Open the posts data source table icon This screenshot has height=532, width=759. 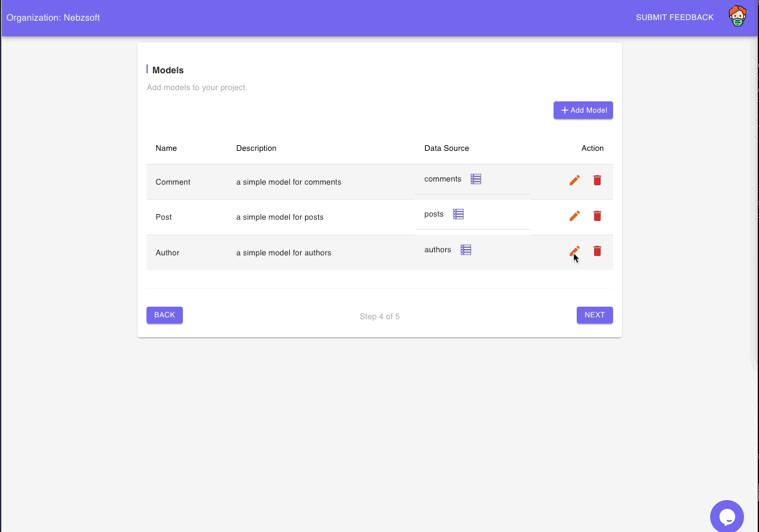[x=458, y=214]
